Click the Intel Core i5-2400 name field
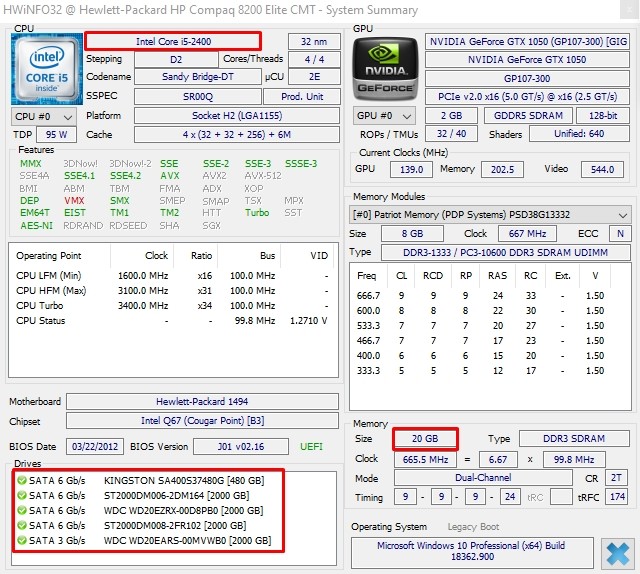This screenshot has width=640, height=574. click(172, 41)
